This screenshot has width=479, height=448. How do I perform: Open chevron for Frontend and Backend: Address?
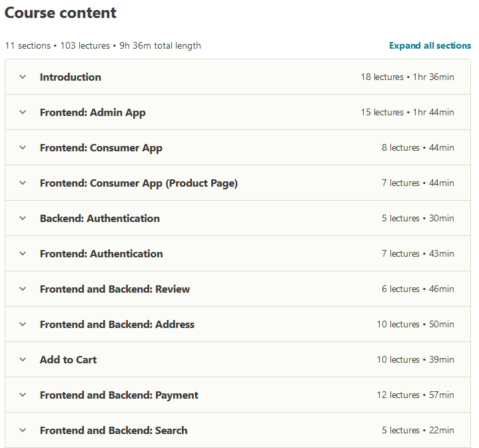point(23,324)
